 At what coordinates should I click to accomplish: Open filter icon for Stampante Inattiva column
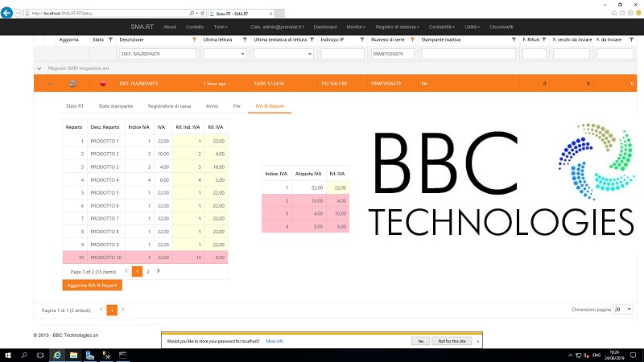coord(514,39)
